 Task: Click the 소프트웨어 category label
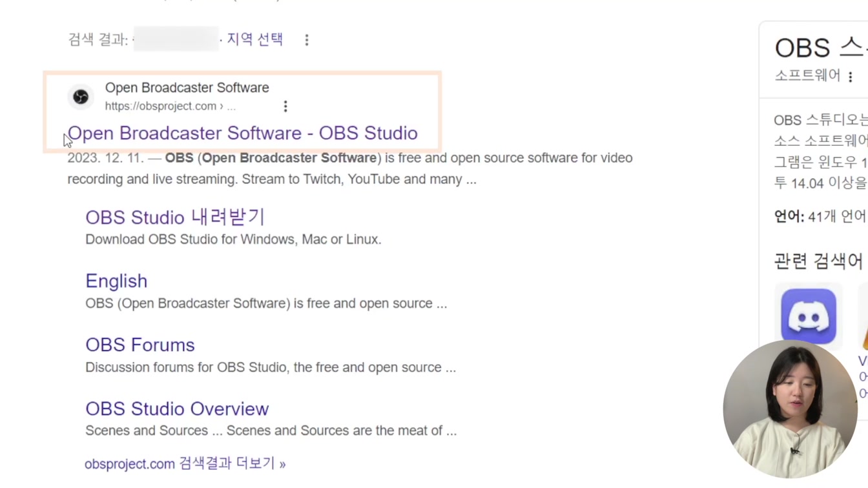point(807,76)
